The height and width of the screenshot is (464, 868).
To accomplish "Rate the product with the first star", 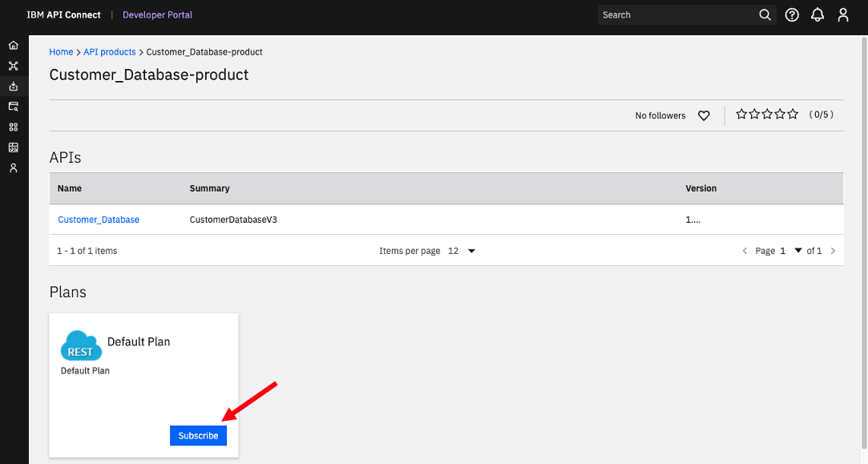I will click(741, 114).
